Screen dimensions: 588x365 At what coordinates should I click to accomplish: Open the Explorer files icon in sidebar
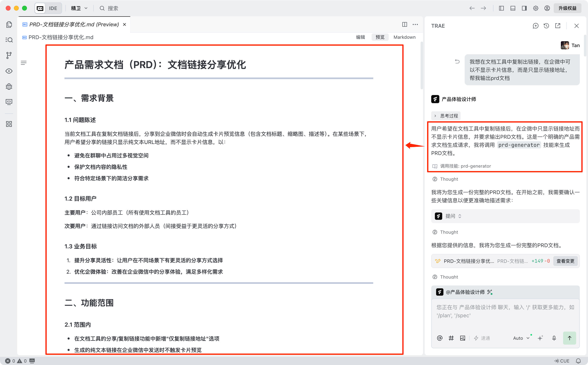pyautogui.click(x=9, y=24)
